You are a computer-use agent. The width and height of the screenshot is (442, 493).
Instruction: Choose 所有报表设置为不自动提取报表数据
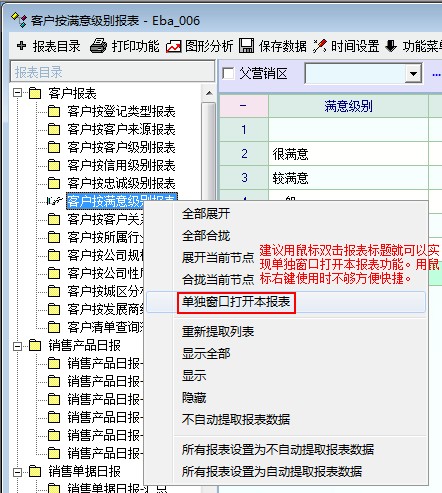click(x=278, y=450)
